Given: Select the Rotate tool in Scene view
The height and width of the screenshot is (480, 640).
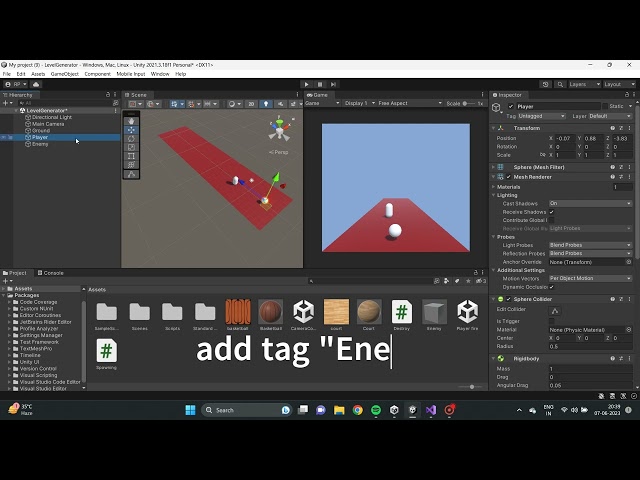Looking at the screenshot, I should click(x=131, y=139).
